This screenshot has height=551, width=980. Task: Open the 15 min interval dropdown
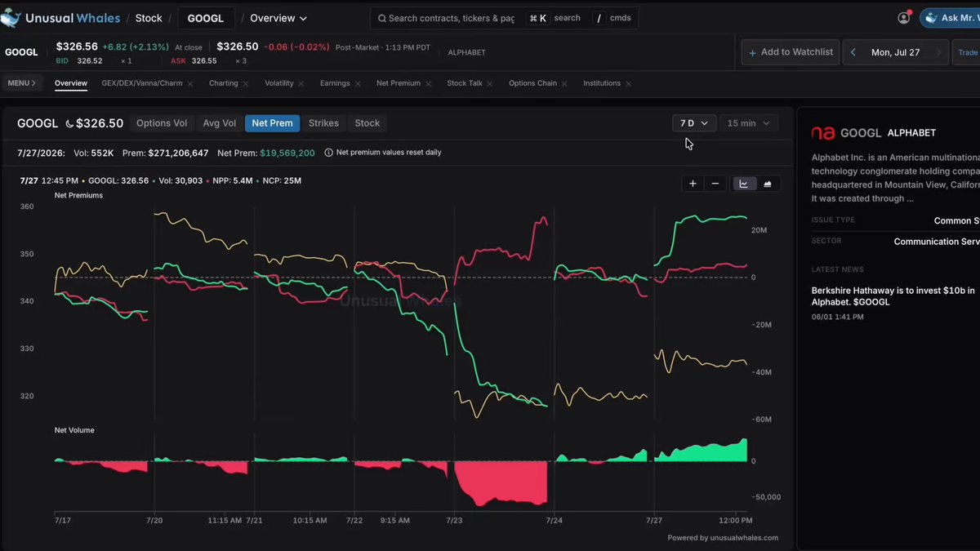(x=749, y=123)
